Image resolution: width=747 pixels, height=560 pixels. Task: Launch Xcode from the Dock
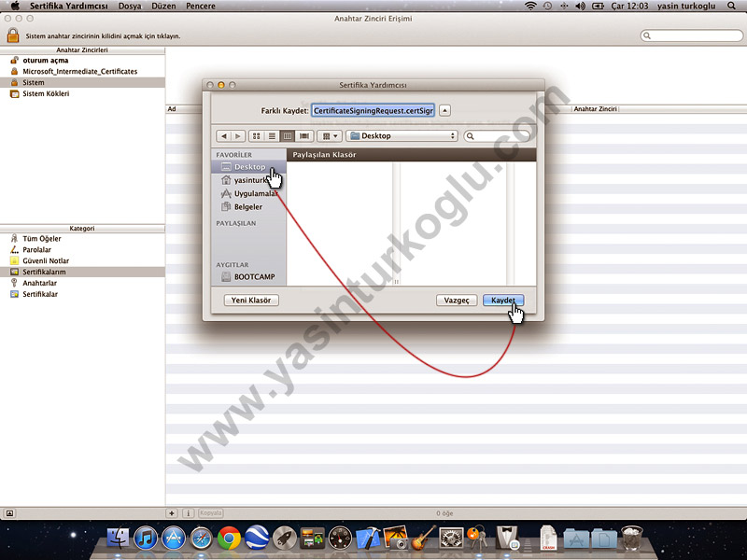[x=368, y=539]
